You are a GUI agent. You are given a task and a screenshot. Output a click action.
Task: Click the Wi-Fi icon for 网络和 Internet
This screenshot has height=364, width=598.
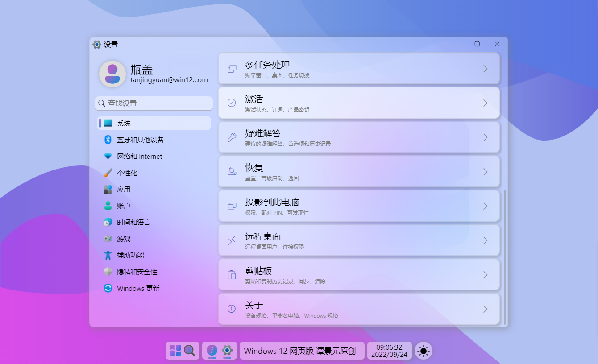(x=108, y=156)
